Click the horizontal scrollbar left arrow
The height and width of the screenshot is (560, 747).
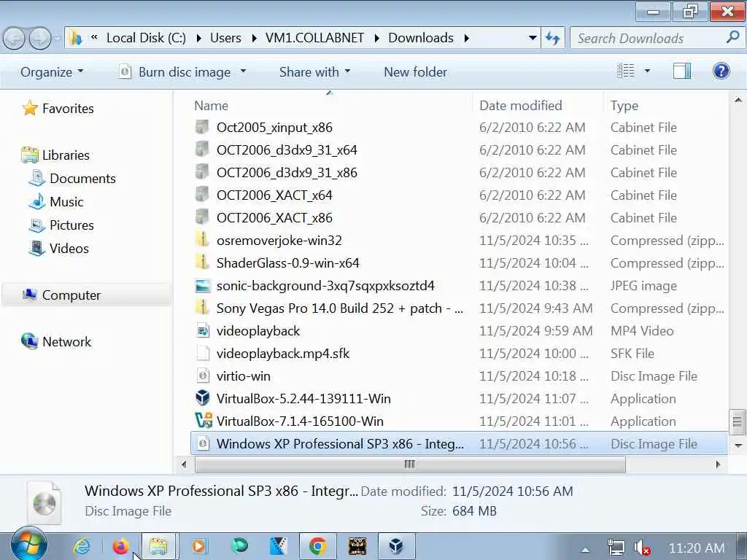[184, 464]
